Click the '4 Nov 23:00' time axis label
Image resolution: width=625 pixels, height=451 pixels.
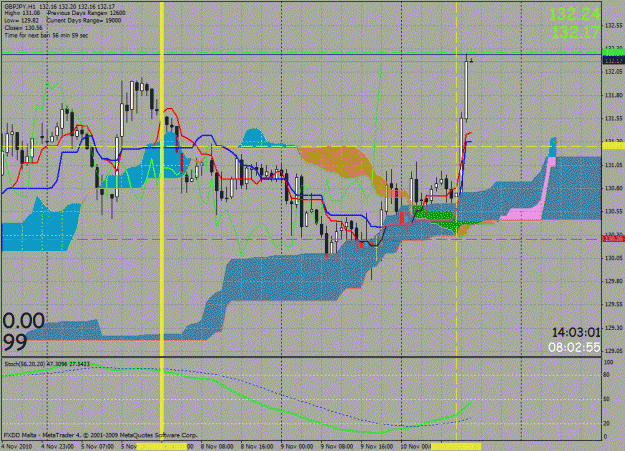pyautogui.click(x=57, y=446)
